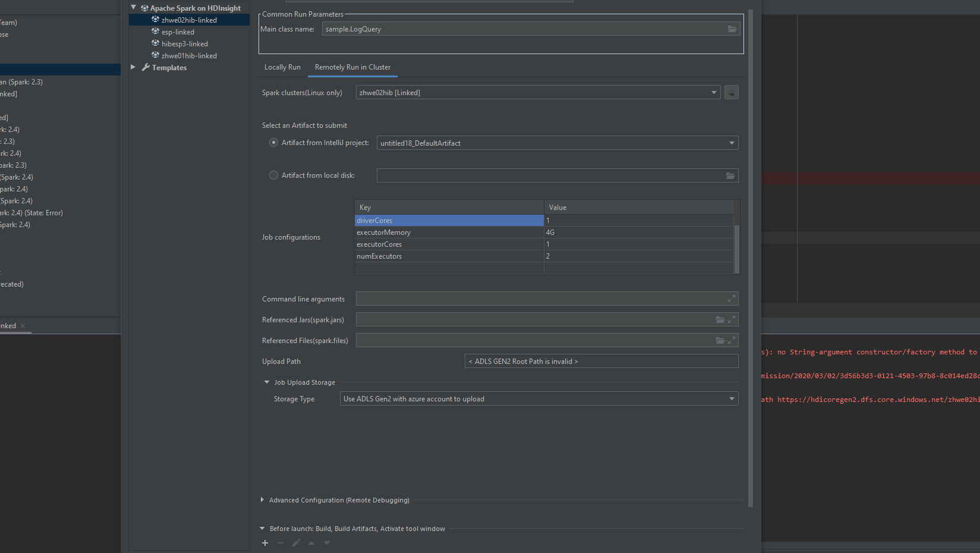Click the wrench icon beside Templates

point(146,67)
